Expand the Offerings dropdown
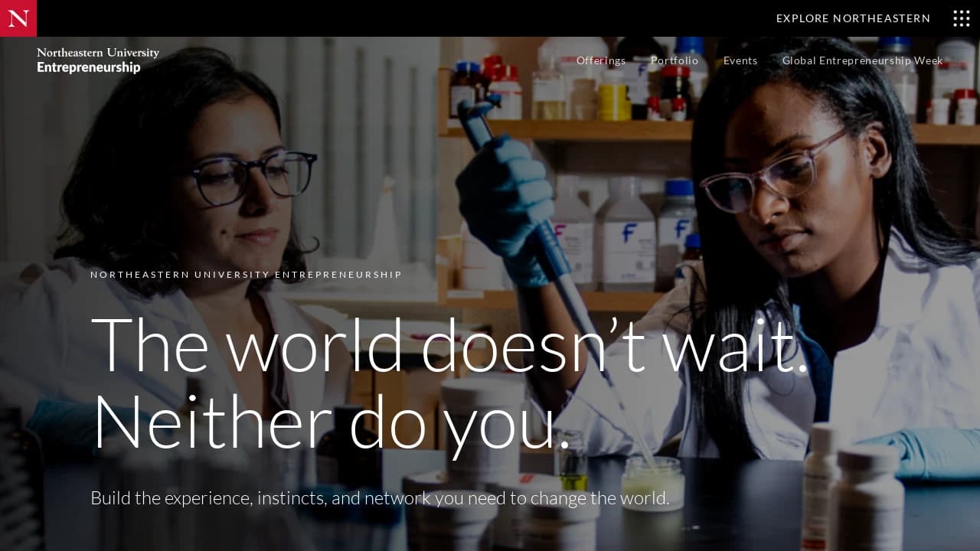The height and width of the screenshot is (551, 980). pyautogui.click(x=601, y=60)
